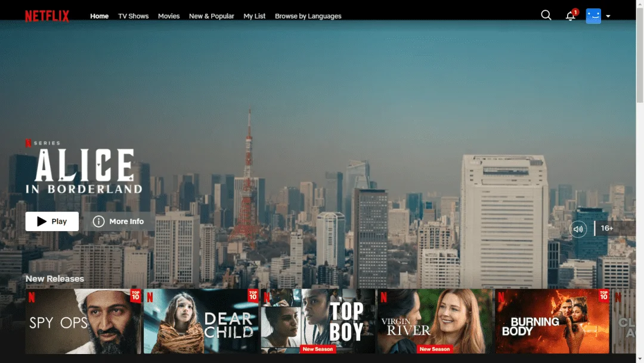Click the Top 10 badge on Spy Ops

(135, 295)
